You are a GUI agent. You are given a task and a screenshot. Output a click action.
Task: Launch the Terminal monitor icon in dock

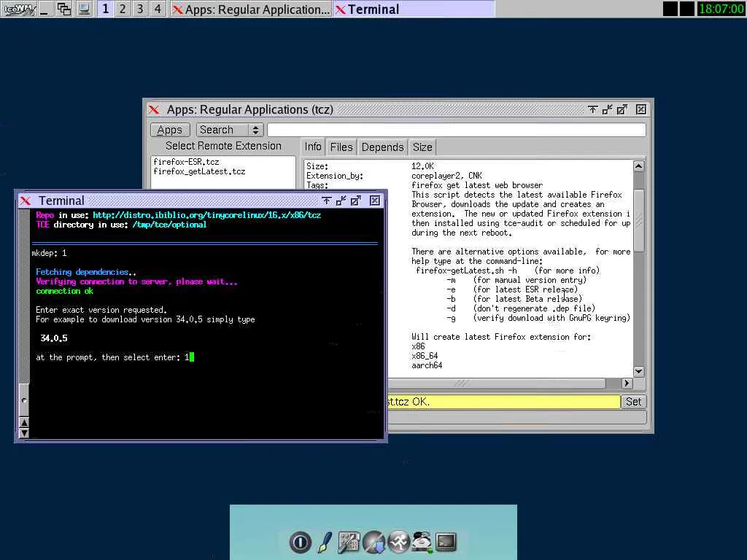pos(446,542)
